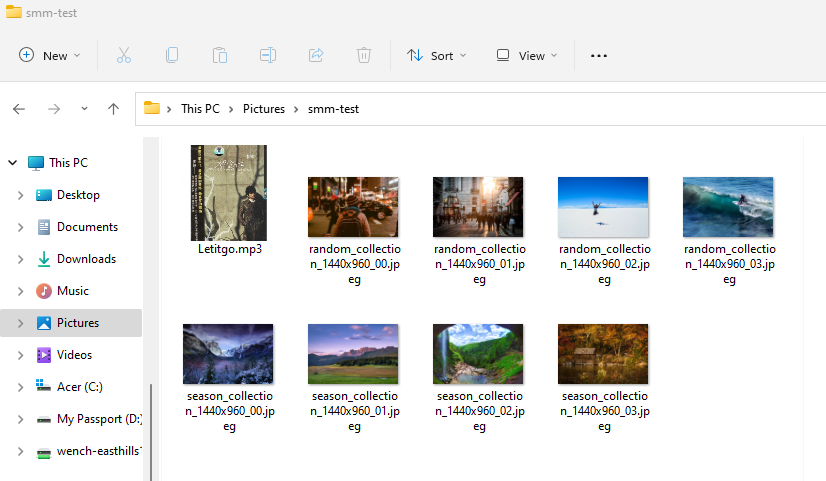
Task: Click the Paste clipboard icon
Action: (220, 55)
